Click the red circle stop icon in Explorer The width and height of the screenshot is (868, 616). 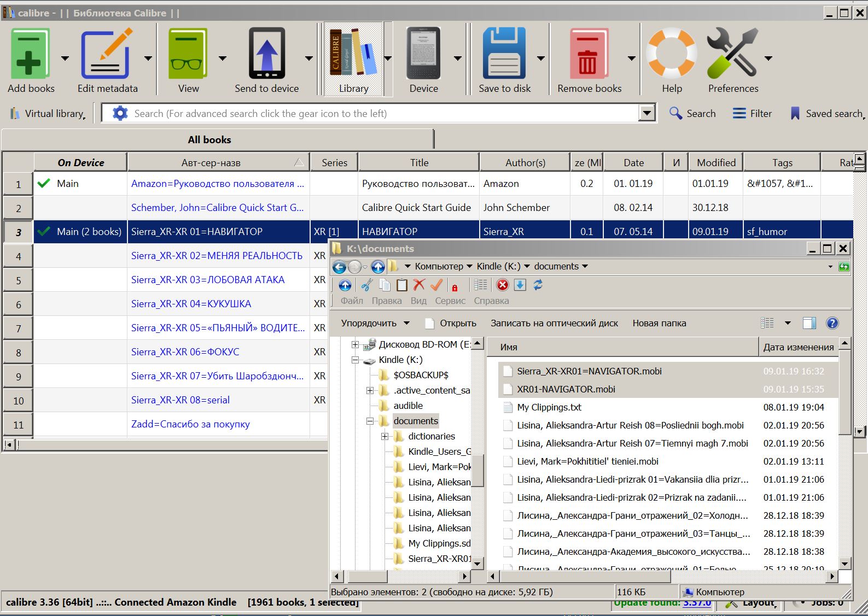point(503,285)
